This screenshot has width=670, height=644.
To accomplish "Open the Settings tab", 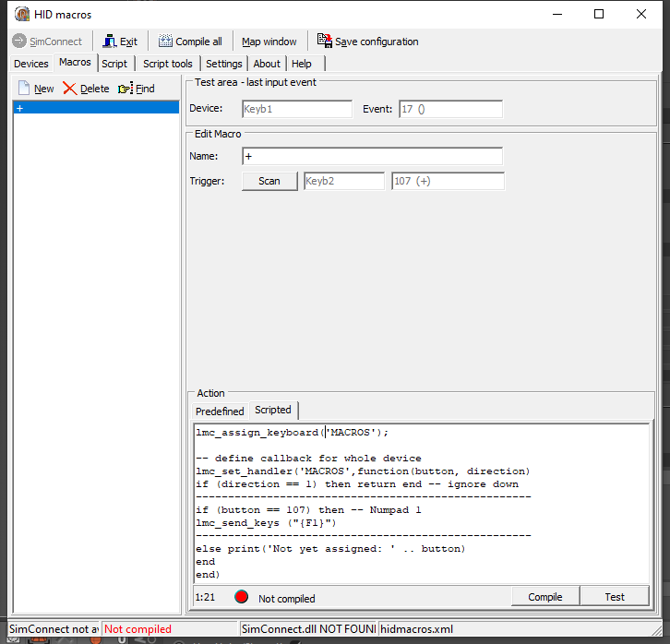I will point(224,64).
